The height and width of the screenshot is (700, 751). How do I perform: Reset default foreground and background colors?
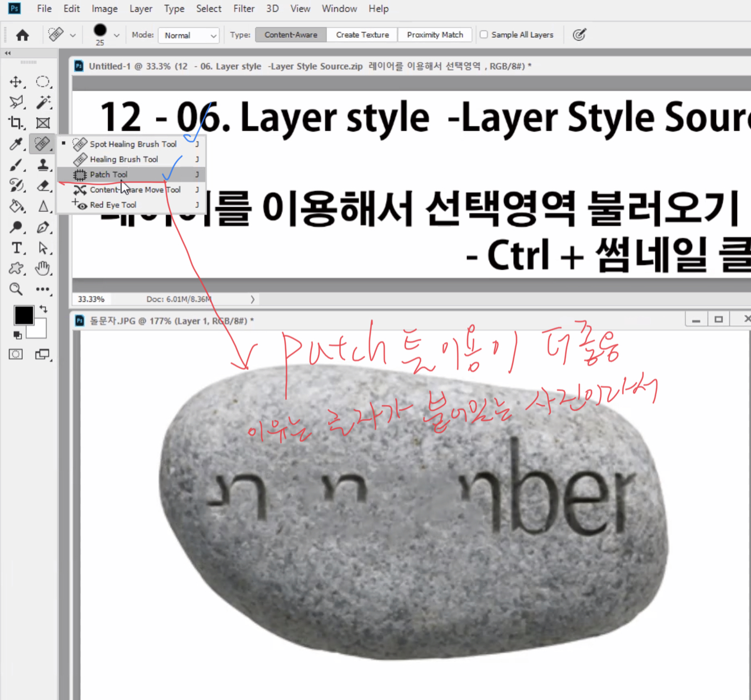(x=17, y=335)
